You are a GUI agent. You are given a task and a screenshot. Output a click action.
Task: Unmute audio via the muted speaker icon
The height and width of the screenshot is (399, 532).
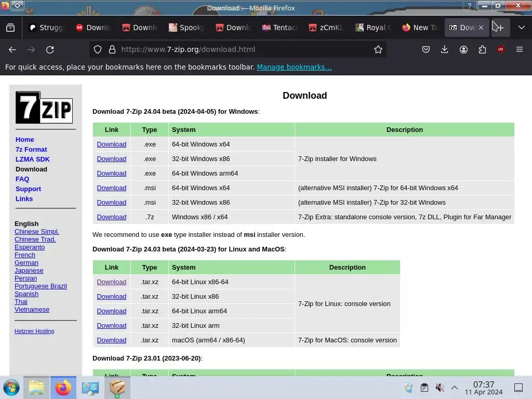(x=440, y=388)
